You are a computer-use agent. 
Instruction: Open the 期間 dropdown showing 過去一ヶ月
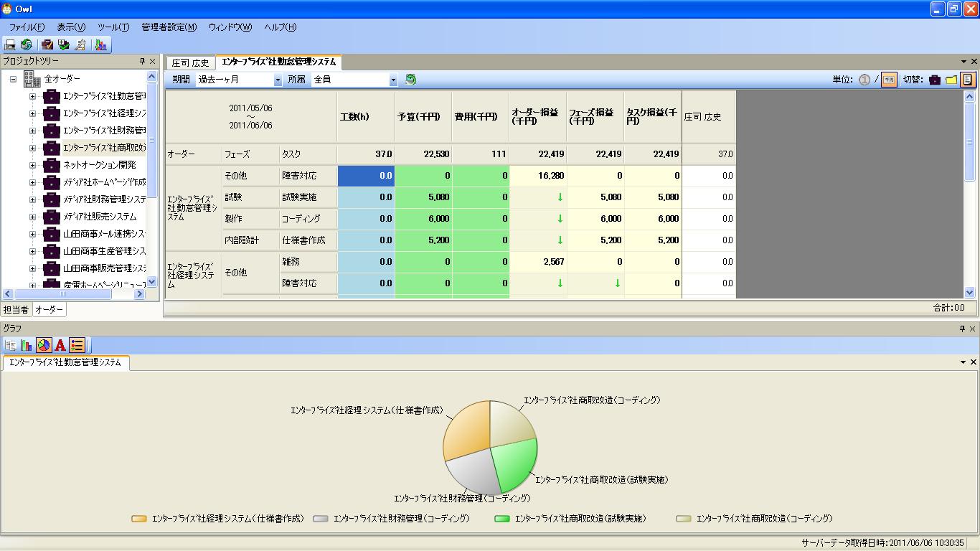pyautogui.click(x=278, y=80)
